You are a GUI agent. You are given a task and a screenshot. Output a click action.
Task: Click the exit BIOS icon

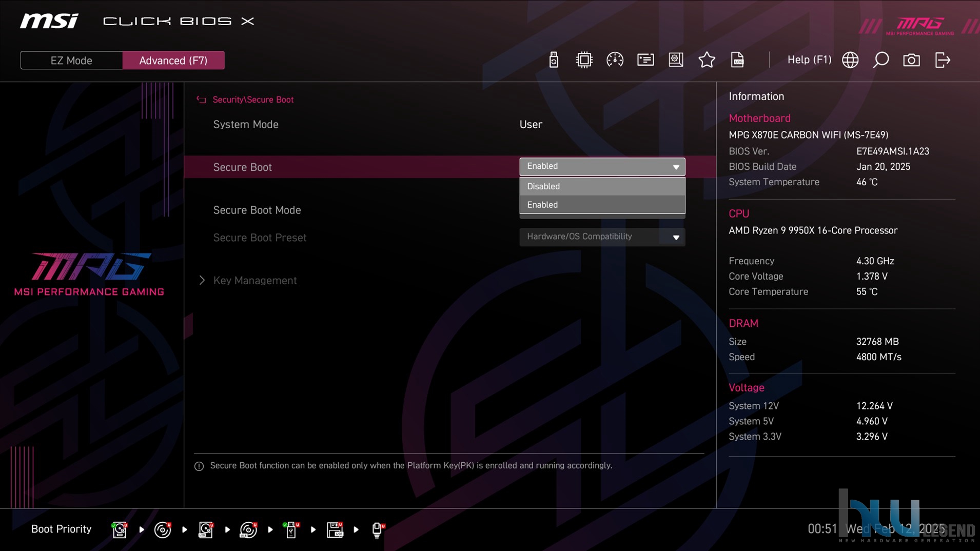pos(943,60)
